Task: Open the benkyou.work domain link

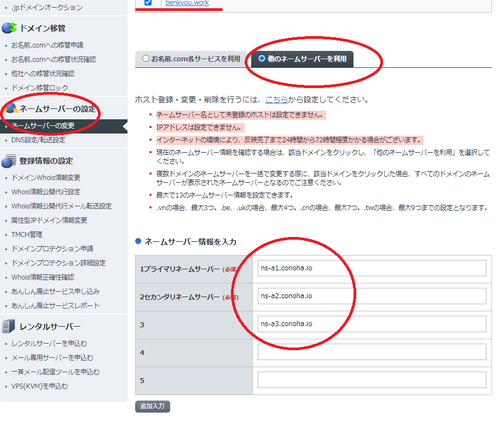Action: (187, 3)
